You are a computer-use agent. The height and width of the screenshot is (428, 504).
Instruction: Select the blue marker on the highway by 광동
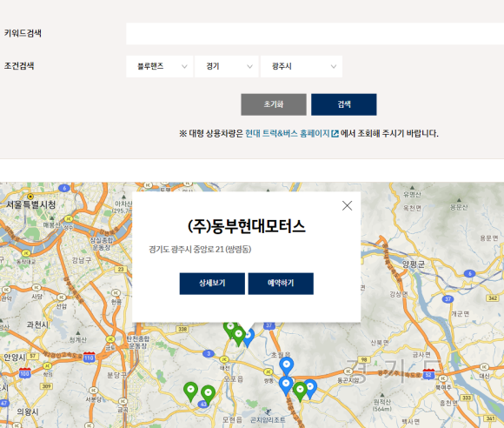point(286,385)
